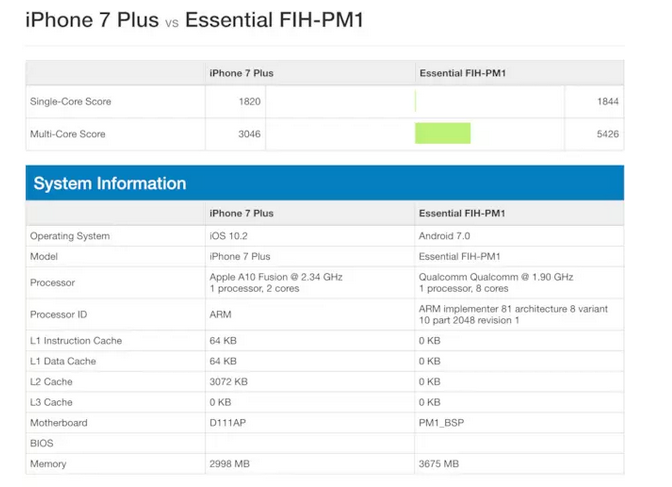Select the Android 7.0 cell
Image resolution: width=672 pixels, height=487 pixels.
pos(444,236)
